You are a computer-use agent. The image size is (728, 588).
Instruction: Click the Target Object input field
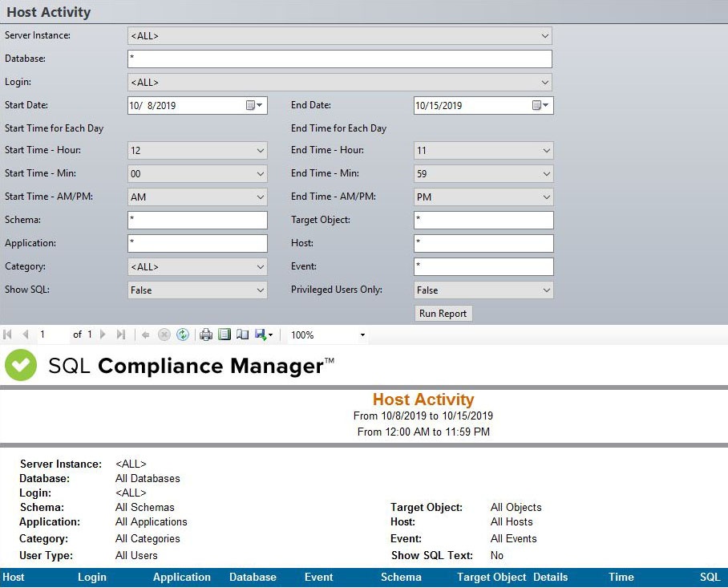point(483,220)
